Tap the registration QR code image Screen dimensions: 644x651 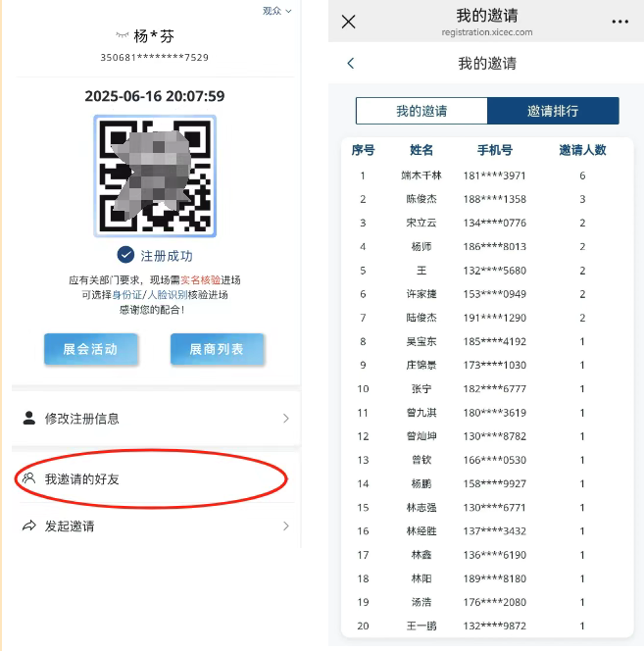[155, 176]
